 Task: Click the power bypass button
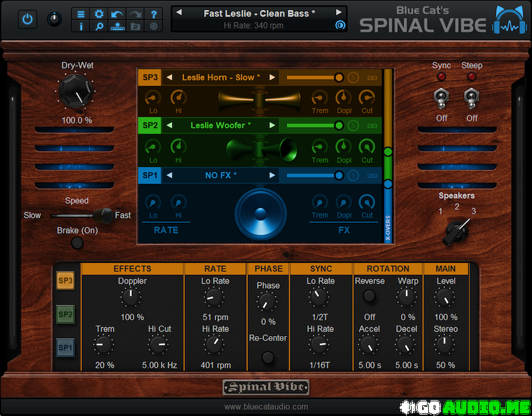(27, 19)
